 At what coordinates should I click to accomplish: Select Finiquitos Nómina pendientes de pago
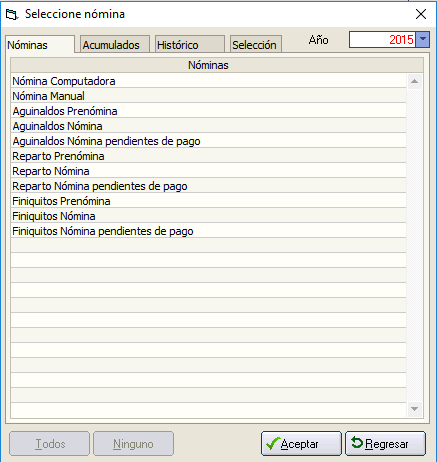[208, 231]
